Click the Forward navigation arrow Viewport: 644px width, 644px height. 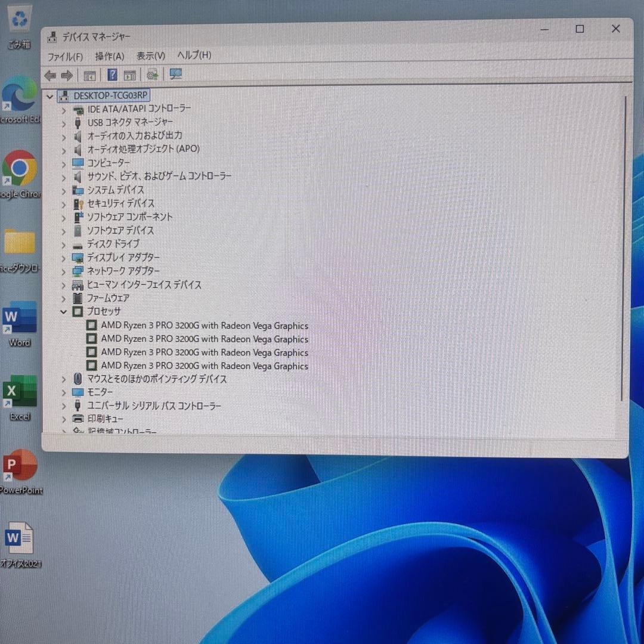point(67,75)
